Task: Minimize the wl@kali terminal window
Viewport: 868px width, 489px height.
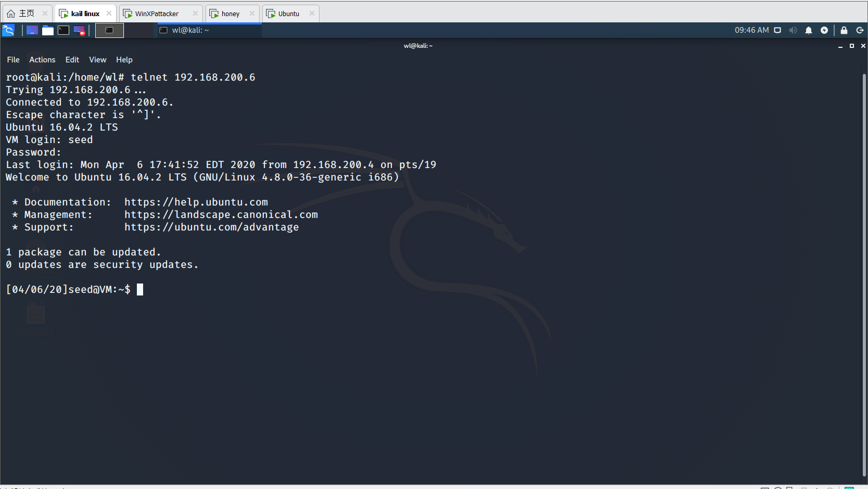Action: 840,46
